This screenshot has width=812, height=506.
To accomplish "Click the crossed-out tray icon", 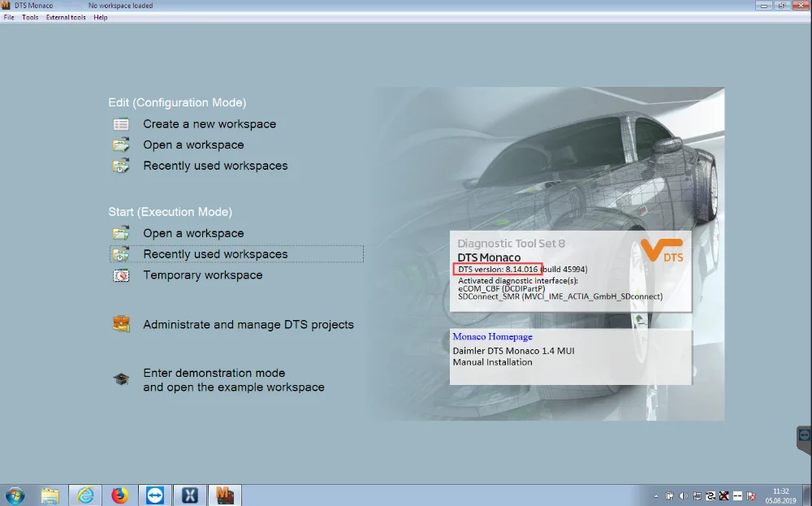I will point(724,496).
